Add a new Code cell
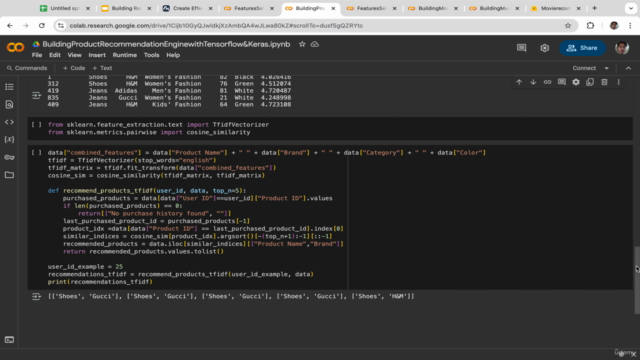640x360 pixels. point(74,68)
